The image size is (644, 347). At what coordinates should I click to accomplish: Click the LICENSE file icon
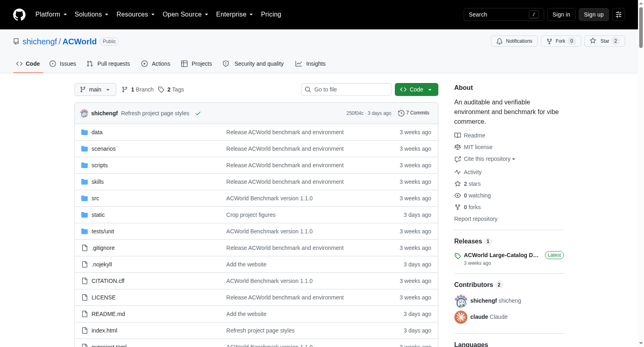pos(85,297)
